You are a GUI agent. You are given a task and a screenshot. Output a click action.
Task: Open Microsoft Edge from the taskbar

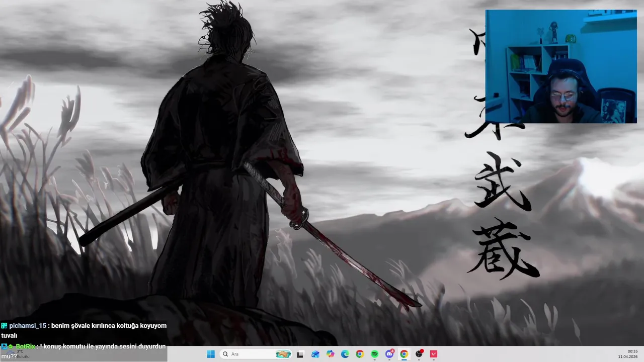tap(345, 354)
